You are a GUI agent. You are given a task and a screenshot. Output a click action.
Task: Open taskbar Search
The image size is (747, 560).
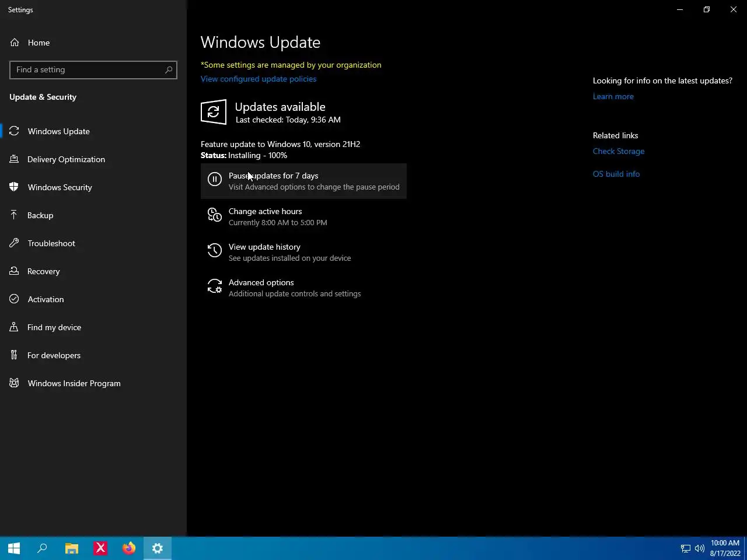click(42, 548)
